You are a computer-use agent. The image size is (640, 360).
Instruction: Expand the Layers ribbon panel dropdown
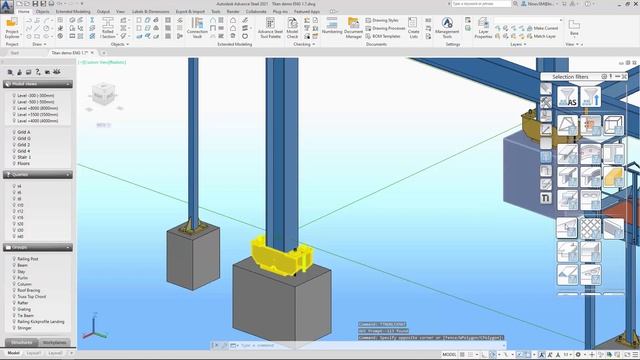518,44
